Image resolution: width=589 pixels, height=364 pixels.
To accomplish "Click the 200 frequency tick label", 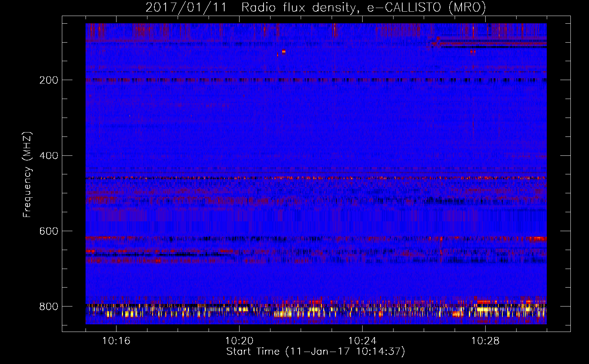I will [x=49, y=80].
